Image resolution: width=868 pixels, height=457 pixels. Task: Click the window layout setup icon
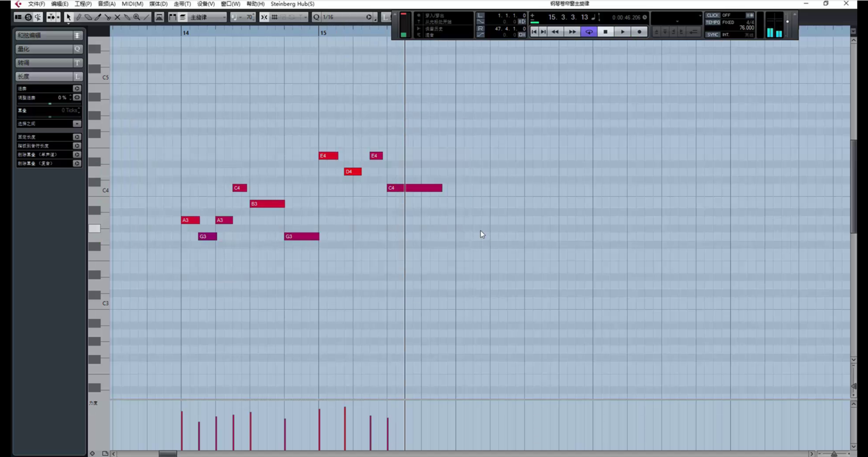pyautogui.click(x=18, y=17)
